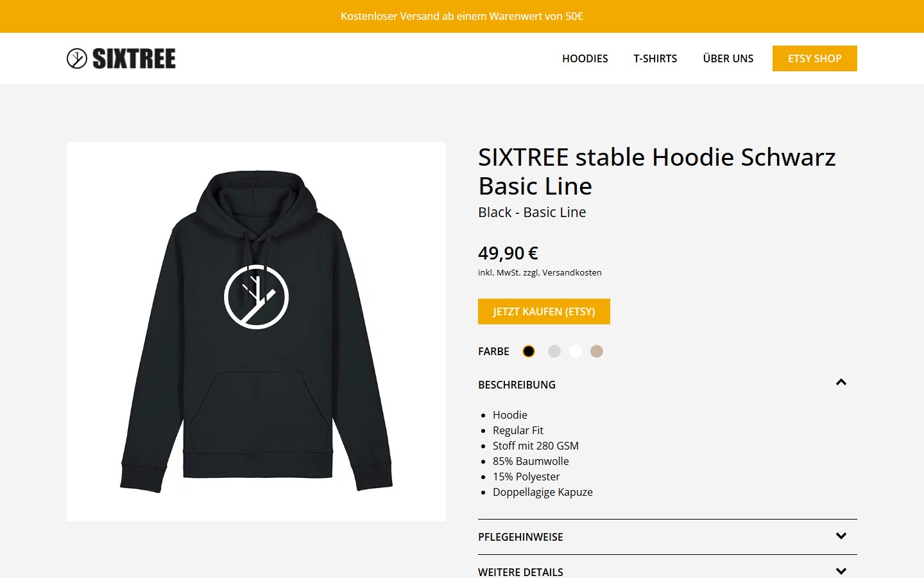This screenshot has height=578, width=924.
Task: Click the SIXTREE logo in header
Action: click(121, 58)
